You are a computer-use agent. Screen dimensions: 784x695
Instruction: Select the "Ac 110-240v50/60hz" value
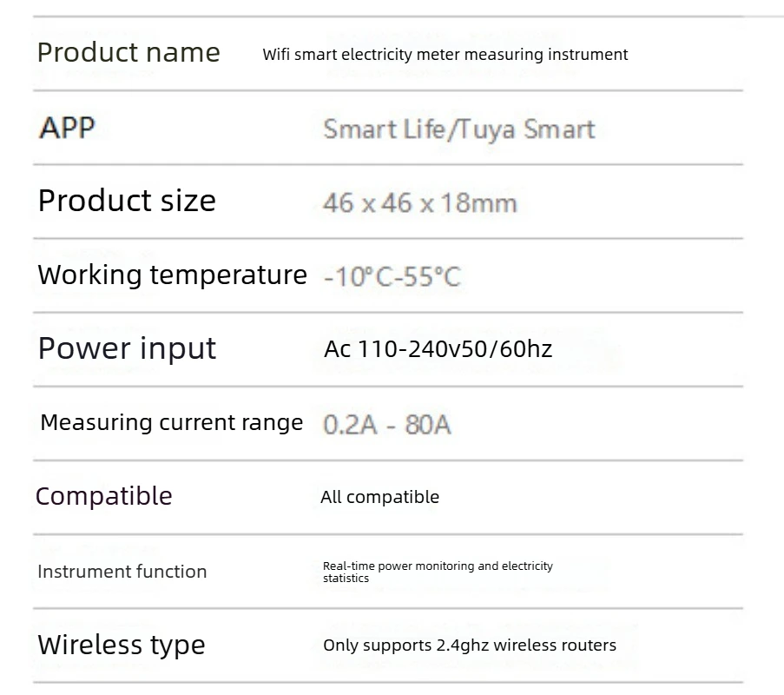pyautogui.click(x=438, y=349)
